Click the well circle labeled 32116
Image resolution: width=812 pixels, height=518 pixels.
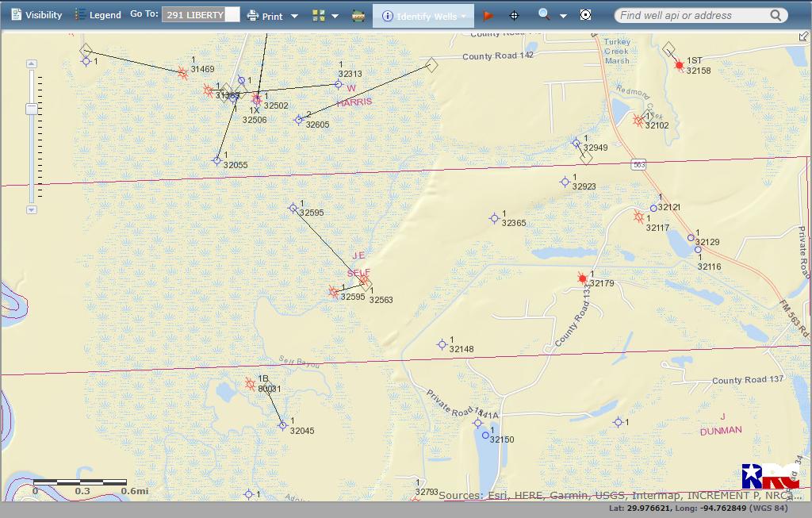pyautogui.click(x=698, y=250)
